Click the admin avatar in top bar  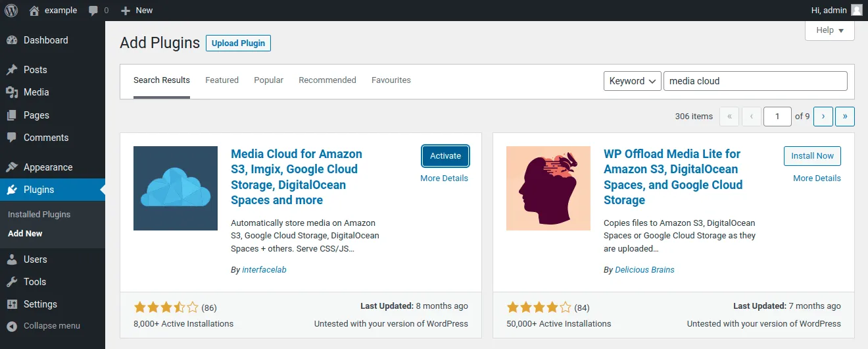856,10
